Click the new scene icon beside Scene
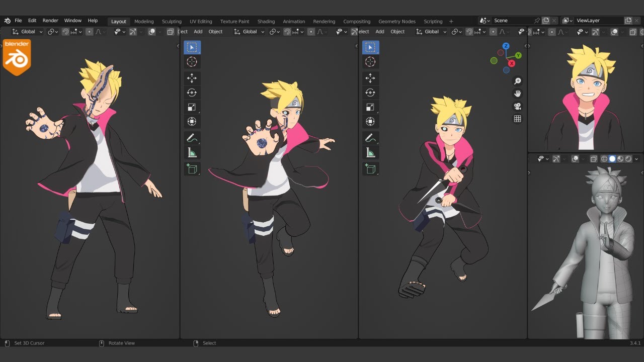644x362 pixels. point(546,21)
